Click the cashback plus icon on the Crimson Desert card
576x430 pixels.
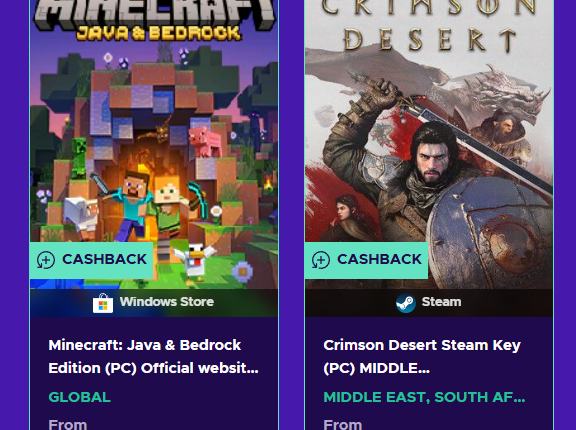(321, 260)
